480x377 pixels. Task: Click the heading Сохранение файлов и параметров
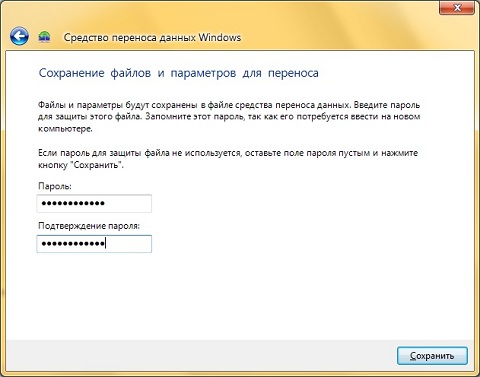pyautogui.click(x=179, y=73)
